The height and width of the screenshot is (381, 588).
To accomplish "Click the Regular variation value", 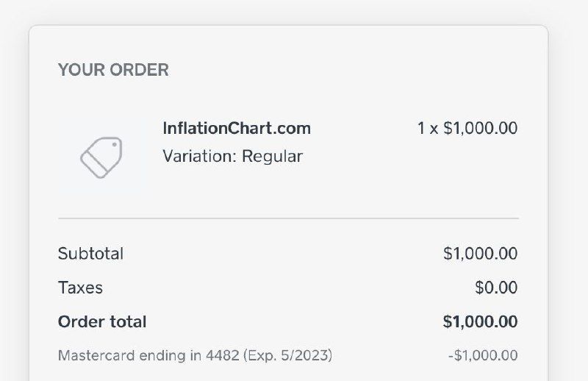I will point(272,157).
